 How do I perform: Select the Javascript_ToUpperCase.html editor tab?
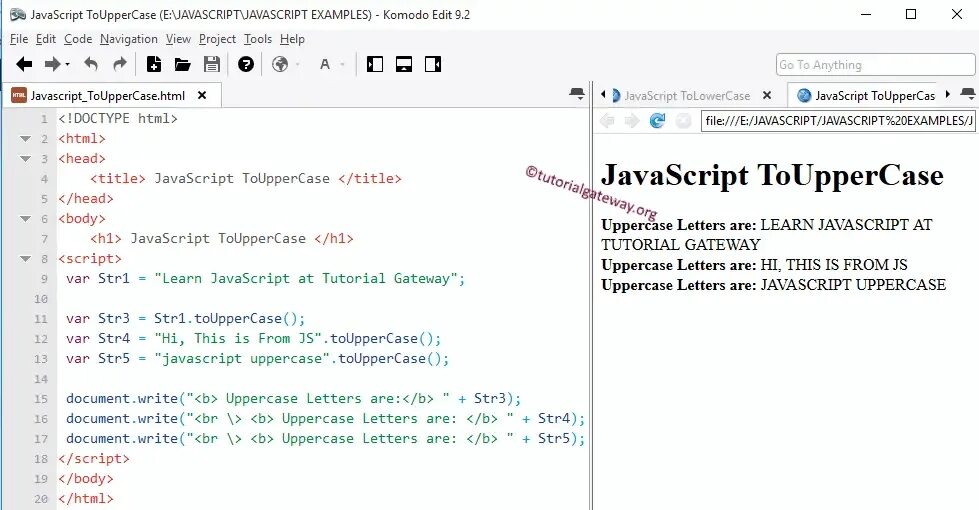click(107, 96)
